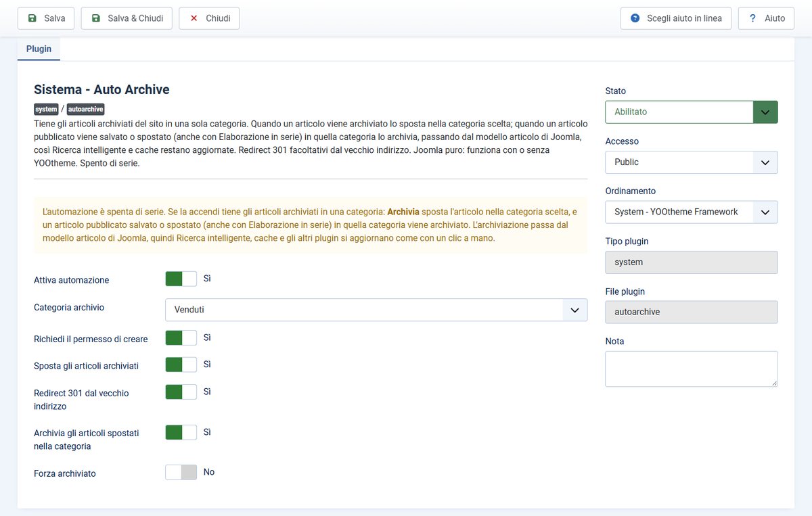Click the Stato label
The width and height of the screenshot is (812, 516).
pos(615,91)
